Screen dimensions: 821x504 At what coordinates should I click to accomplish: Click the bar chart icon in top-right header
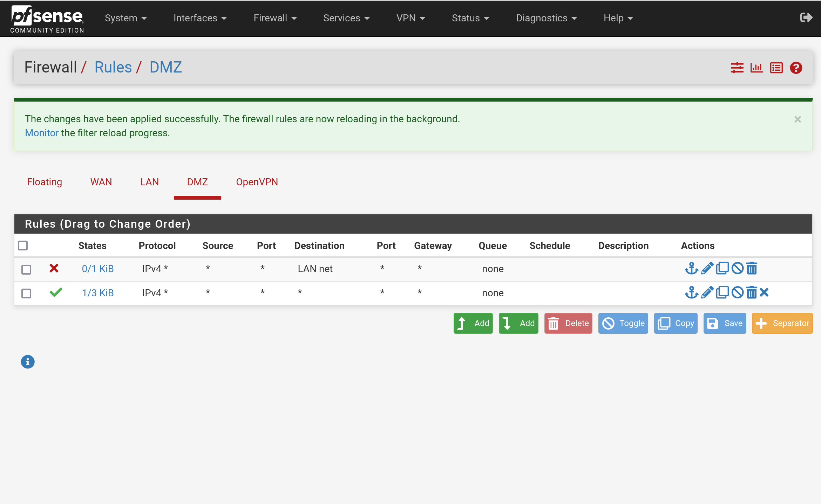pos(757,67)
